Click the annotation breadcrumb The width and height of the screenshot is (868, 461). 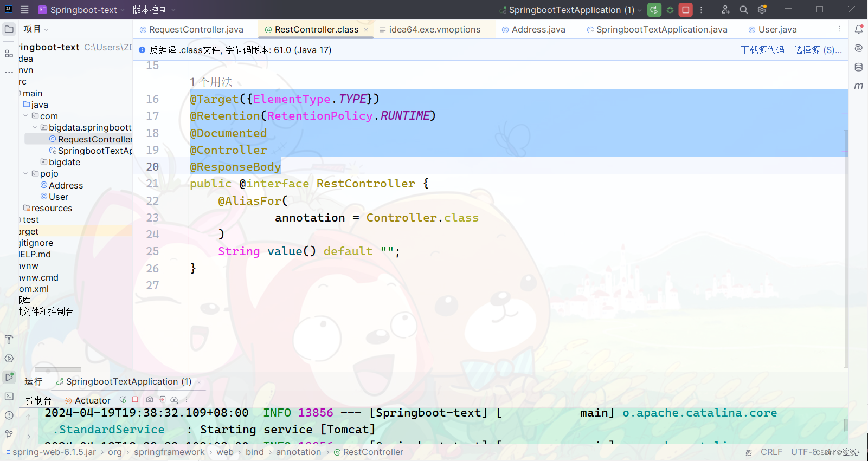(298, 452)
